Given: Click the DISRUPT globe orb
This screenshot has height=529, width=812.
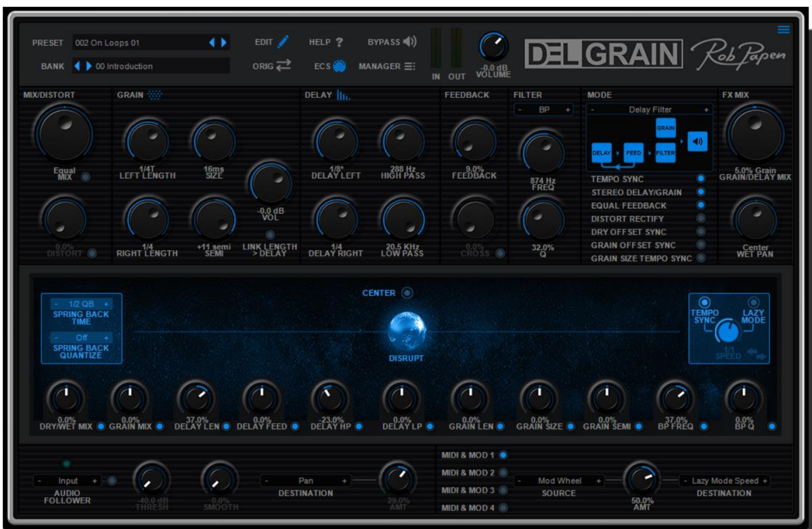Looking at the screenshot, I should point(407,331).
